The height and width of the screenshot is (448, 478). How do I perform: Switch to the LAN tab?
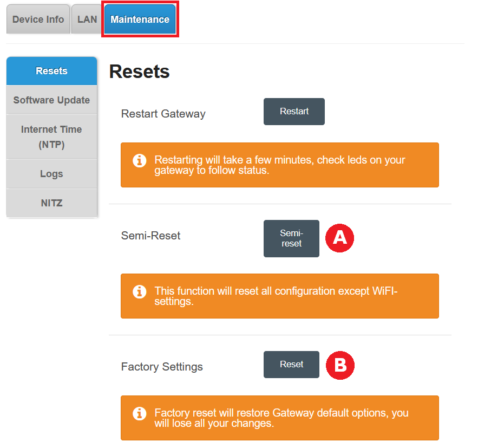coord(87,19)
